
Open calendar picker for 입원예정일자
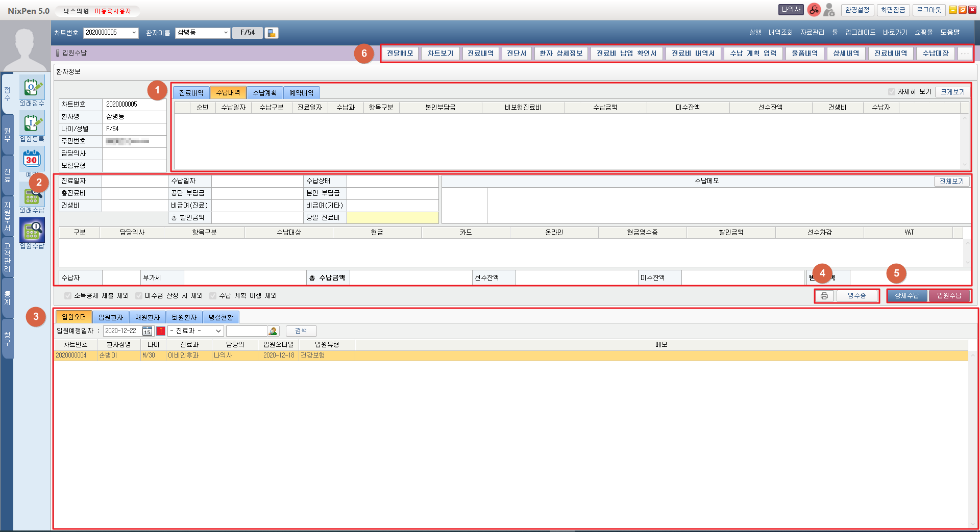pyautogui.click(x=147, y=331)
